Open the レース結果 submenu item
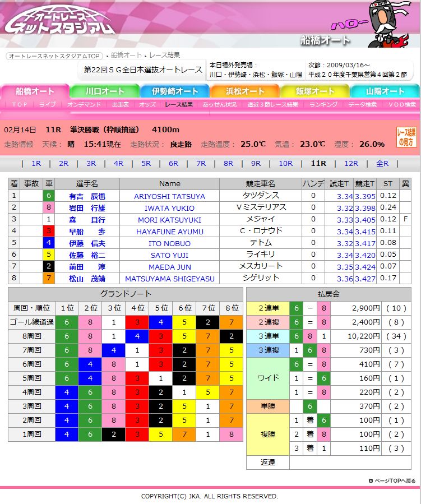The height and width of the screenshot is (504, 421). pyautogui.click(x=179, y=104)
